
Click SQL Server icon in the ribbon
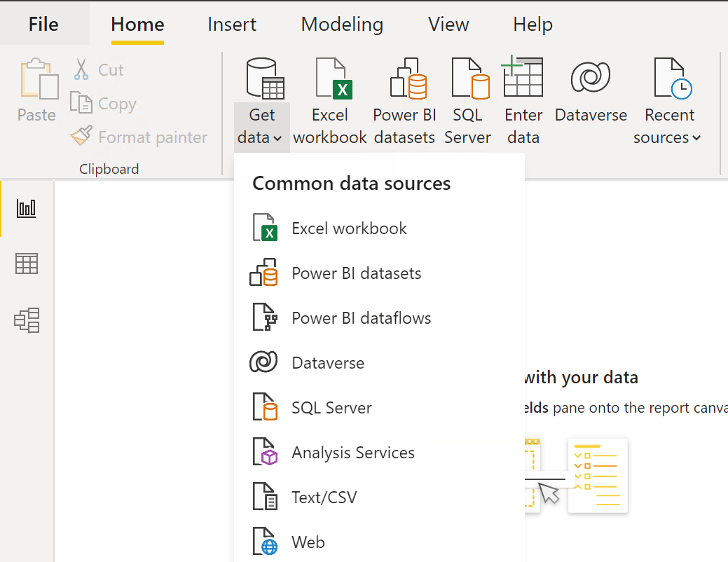(x=470, y=78)
